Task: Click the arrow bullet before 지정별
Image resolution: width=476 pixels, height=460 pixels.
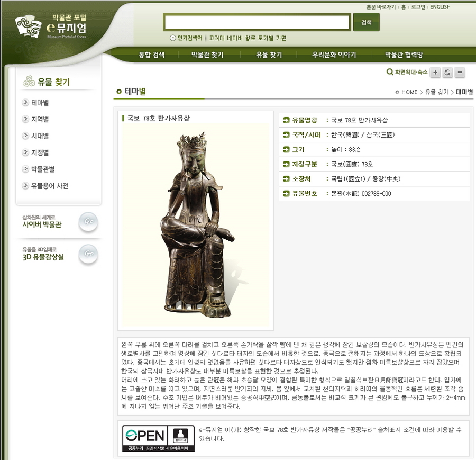Action: (25, 152)
